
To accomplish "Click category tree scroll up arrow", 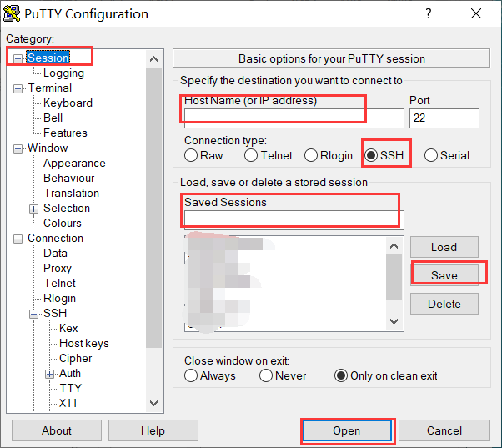I will (154, 59).
